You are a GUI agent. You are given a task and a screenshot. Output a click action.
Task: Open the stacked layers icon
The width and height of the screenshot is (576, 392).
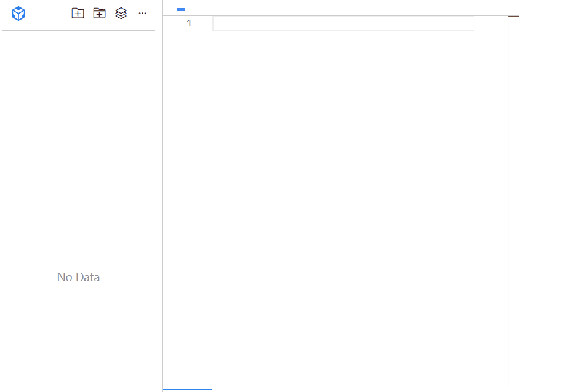point(121,13)
